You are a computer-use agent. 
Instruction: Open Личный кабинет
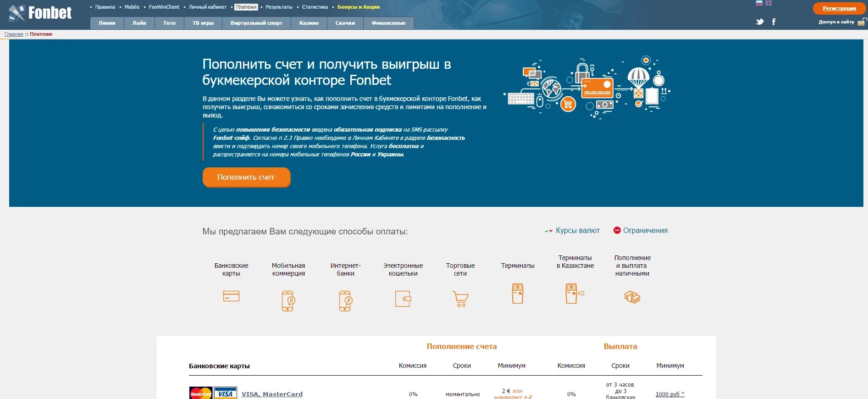click(208, 7)
